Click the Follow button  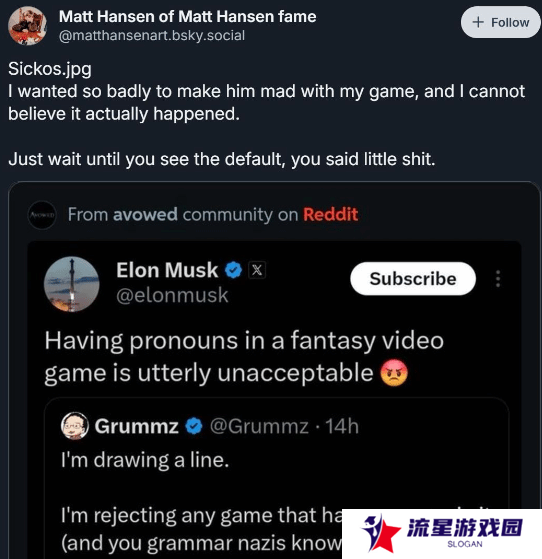pyautogui.click(x=500, y=22)
